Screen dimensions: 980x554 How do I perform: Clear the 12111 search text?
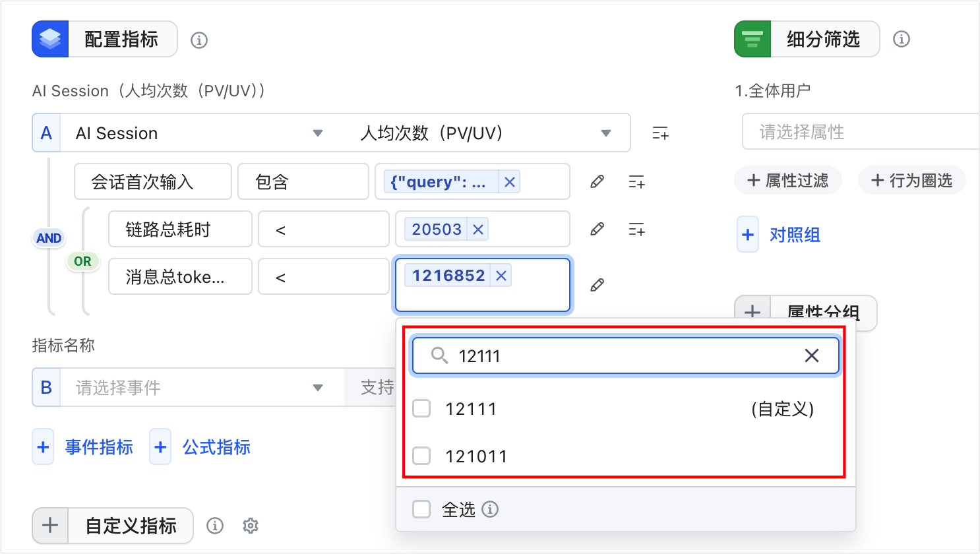812,356
